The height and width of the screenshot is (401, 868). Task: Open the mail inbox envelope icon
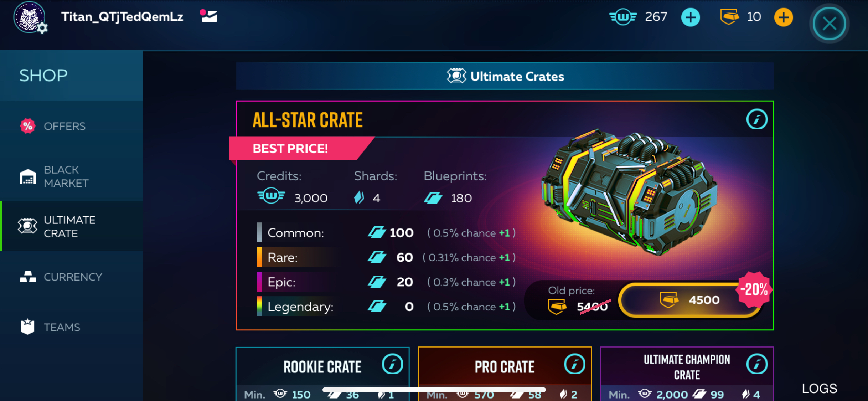pos(209,16)
